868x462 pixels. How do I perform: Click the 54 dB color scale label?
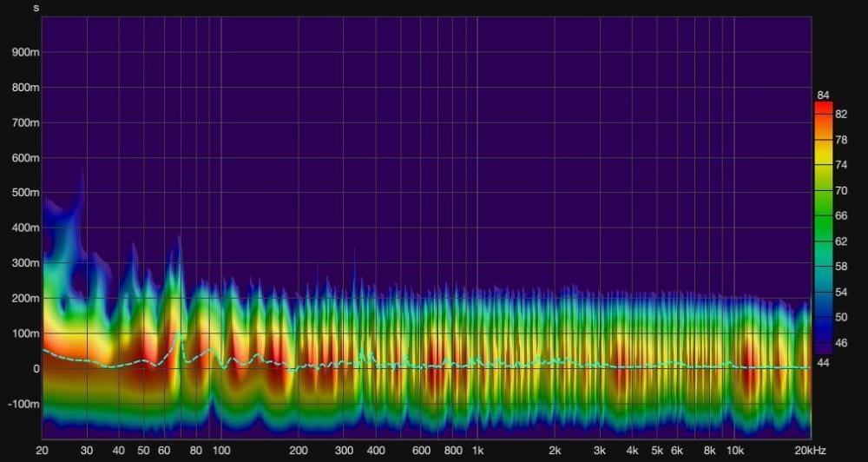click(841, 292)
